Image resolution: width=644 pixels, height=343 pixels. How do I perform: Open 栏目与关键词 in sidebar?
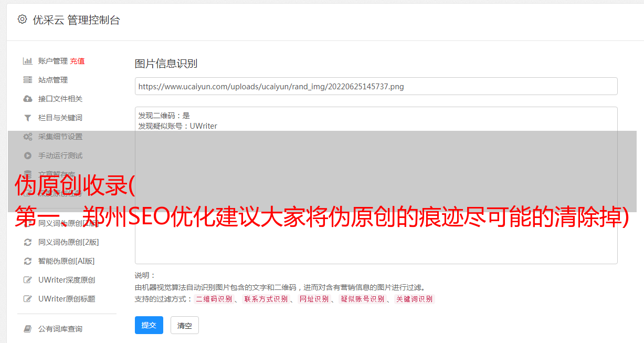[60, 118]
